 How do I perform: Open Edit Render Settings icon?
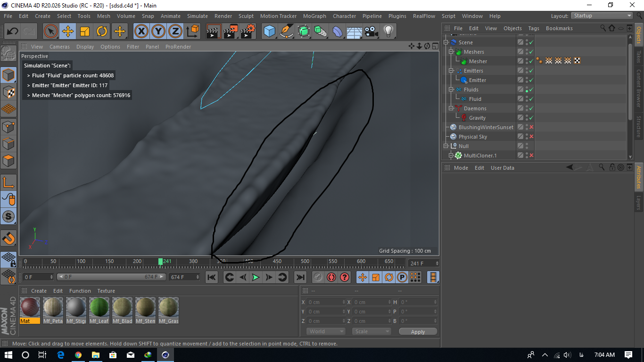click(248, 32)
